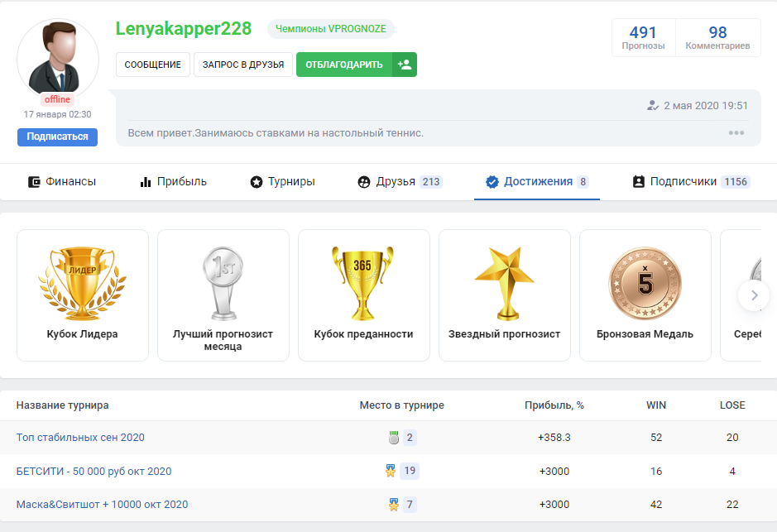The width and height of the screenshot is (777, 532).
Task: Click the green Отблагодарить button
Action: pos(343,64)
